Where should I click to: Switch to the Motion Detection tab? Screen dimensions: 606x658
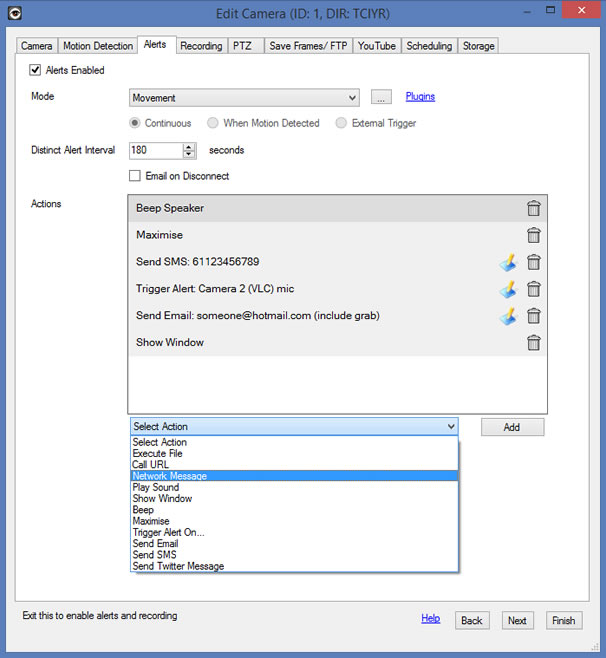pyautogui.click(x=98, y=46)
